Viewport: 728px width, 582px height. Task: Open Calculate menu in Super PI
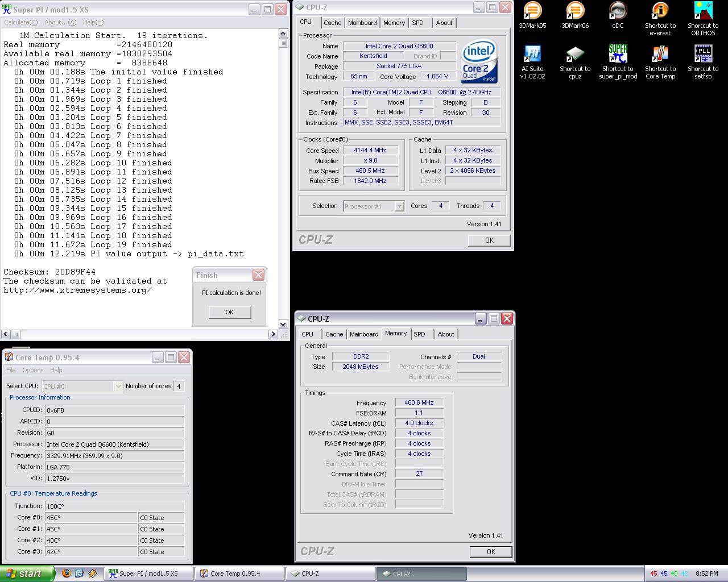20,22
